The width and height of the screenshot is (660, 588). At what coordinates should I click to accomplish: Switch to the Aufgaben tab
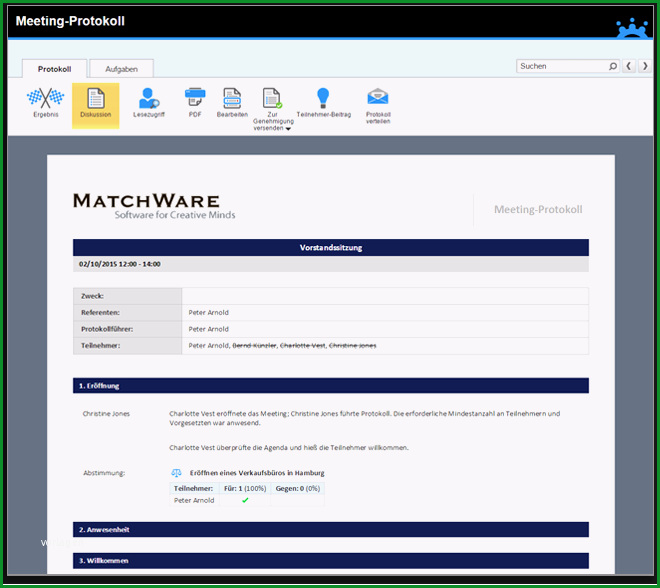tap(121, 69)
